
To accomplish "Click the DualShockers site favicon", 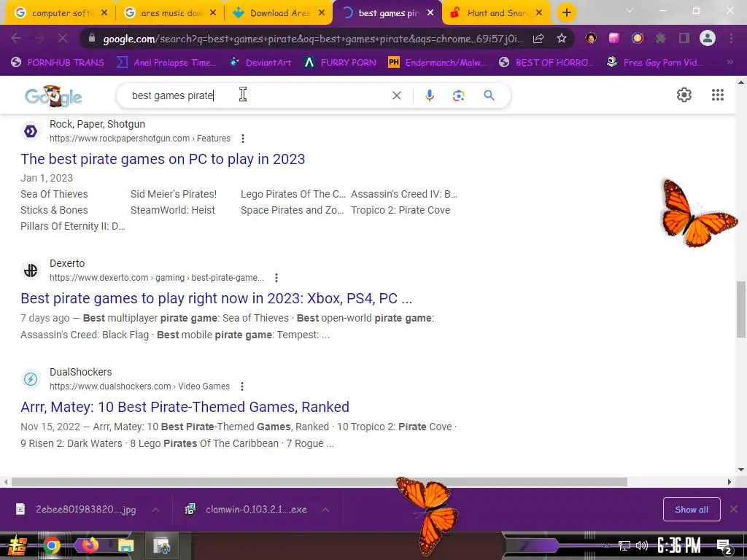I will pos(31,379).
